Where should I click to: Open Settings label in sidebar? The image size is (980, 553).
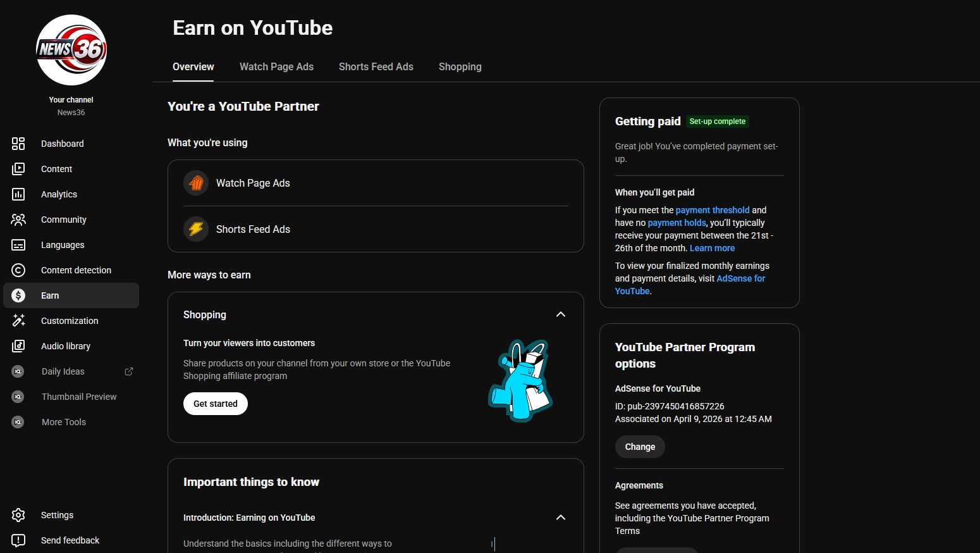58,515
